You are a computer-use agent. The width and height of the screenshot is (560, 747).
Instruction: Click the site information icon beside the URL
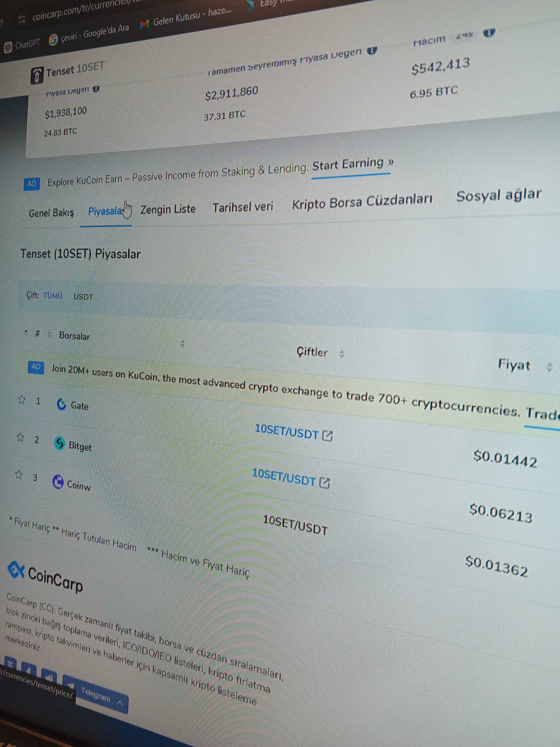coord(22,20)
